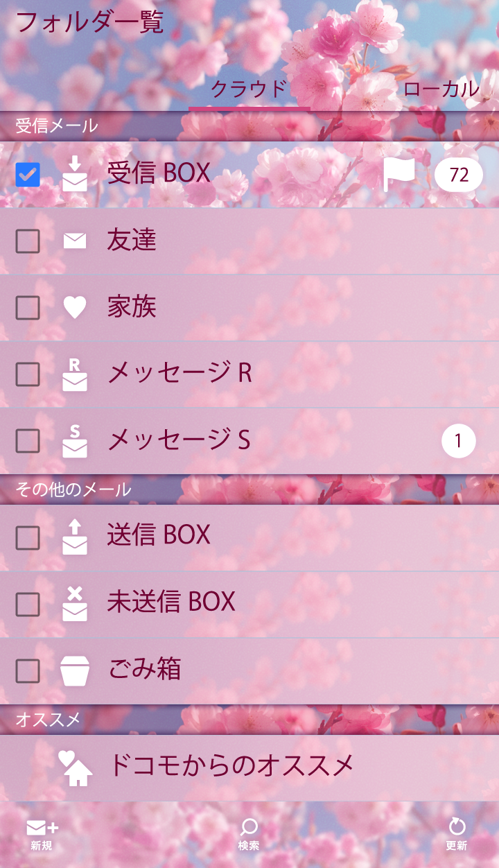The image size is (499, 868).
Task: Click the trash bin icon for ごみ箱
Action: (x=75, y=671)
